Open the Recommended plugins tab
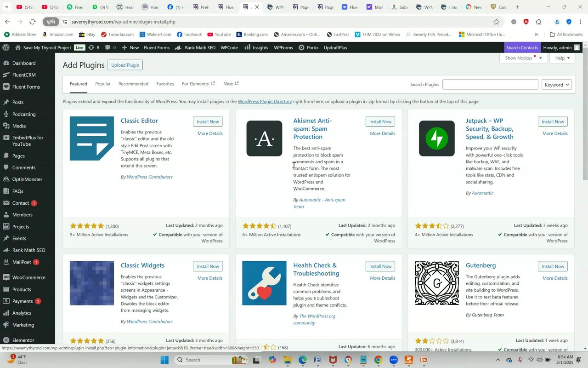Image resolution: width=588 pixels, height=368 pixels. pos(133,84)
